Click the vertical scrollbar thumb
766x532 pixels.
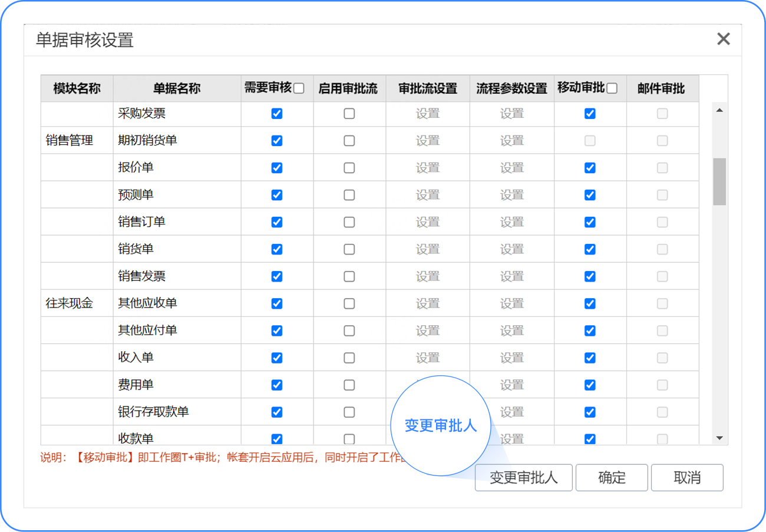pos(719,181)
